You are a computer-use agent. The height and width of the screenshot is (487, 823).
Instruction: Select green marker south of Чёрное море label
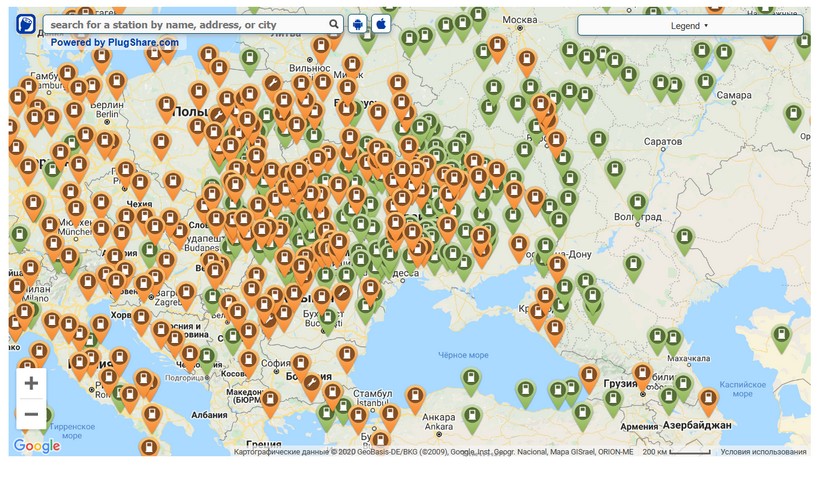pyautogui.click(x=471, y=380)
